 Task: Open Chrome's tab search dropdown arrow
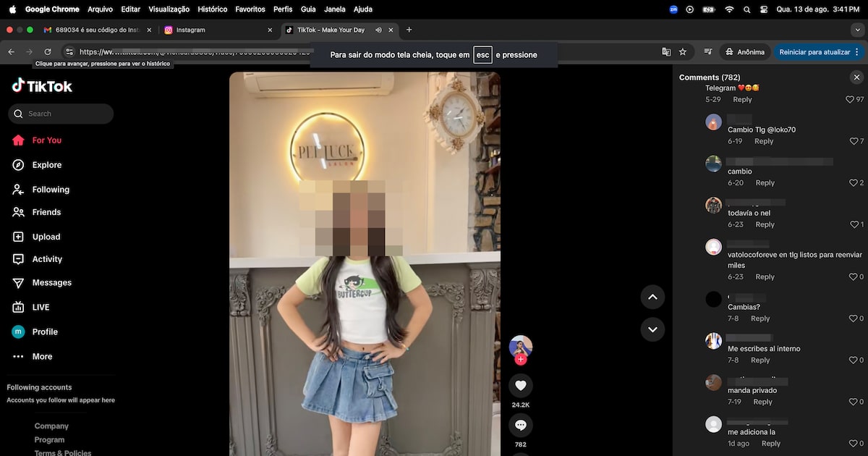pyautogui.click(x=857, y=30)
